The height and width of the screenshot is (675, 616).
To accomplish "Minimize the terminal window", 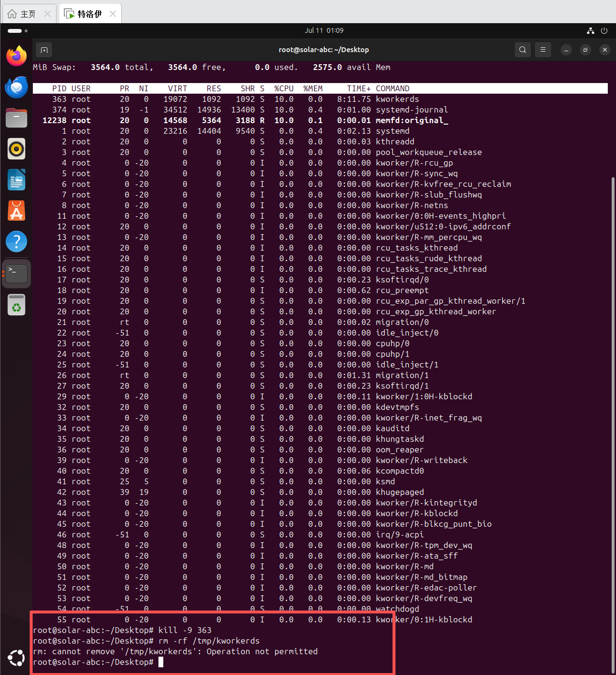I will click(x=566, y=50).
